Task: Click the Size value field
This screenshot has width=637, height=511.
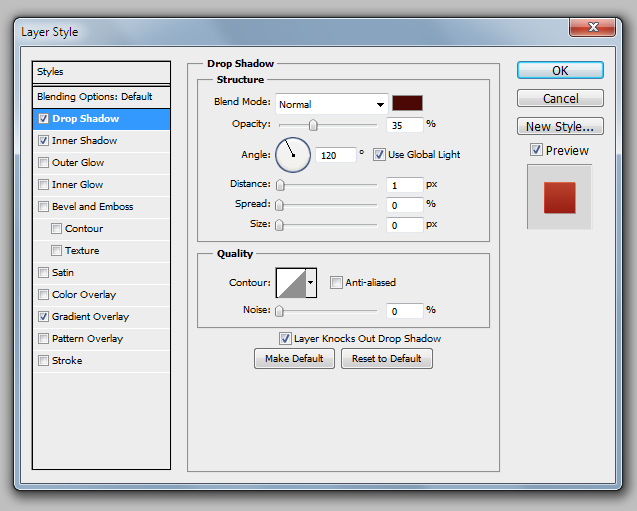Action: (405, 225)
